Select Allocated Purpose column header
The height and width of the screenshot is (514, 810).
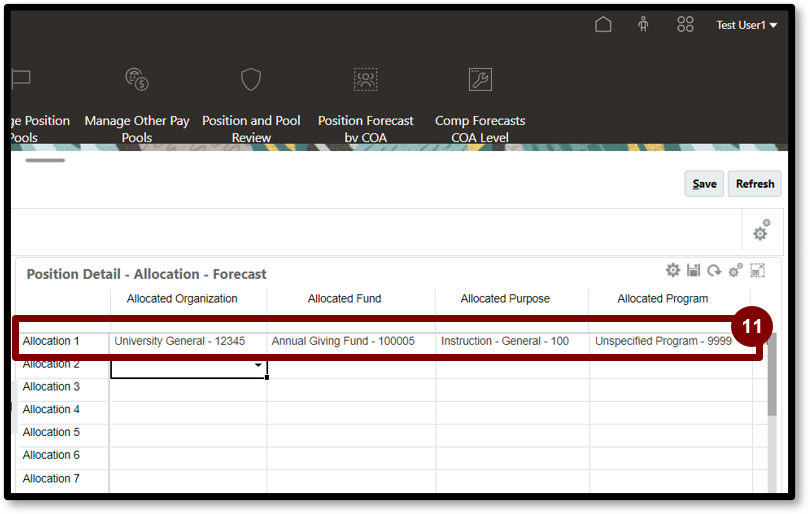(x=505, y=299)
